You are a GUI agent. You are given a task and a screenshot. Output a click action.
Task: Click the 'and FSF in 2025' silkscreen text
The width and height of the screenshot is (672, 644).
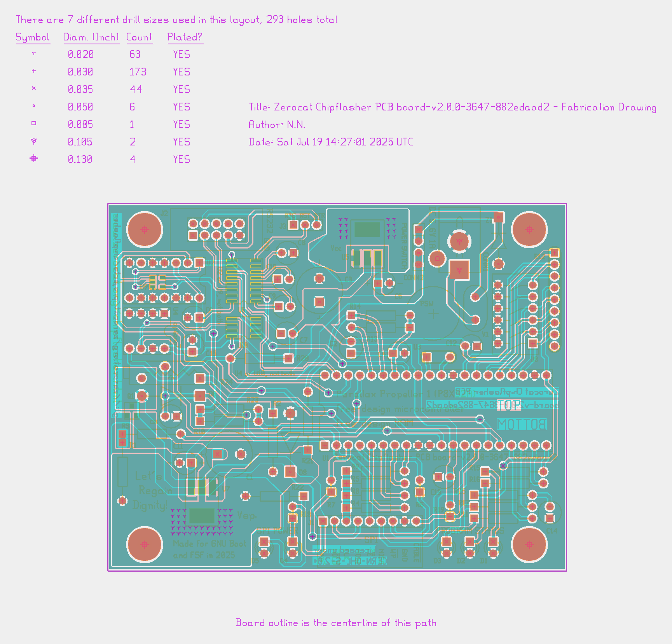pos(204,555)
